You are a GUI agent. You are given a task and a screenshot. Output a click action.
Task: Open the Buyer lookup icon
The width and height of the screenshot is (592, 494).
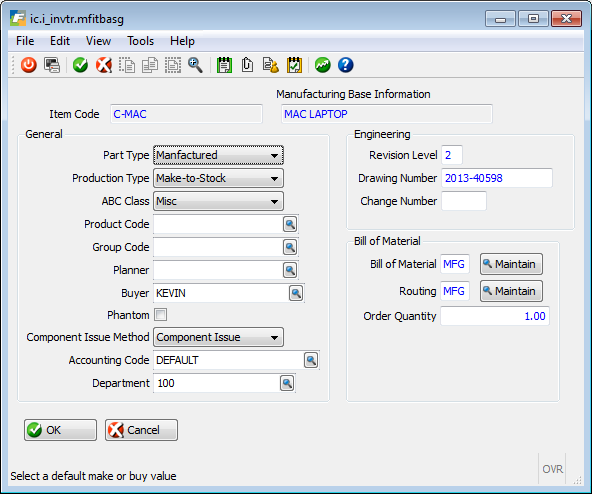(x=296, y=293)
